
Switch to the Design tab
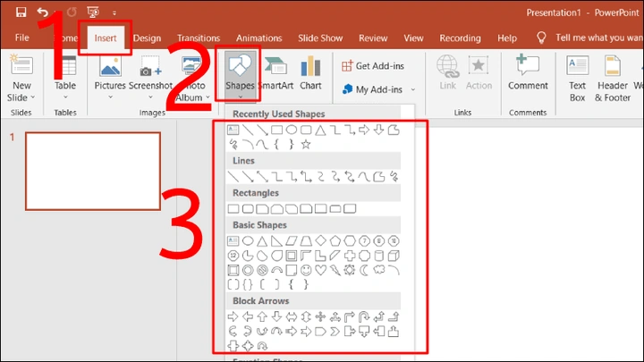pyautogui.click(x=147, y=38)
